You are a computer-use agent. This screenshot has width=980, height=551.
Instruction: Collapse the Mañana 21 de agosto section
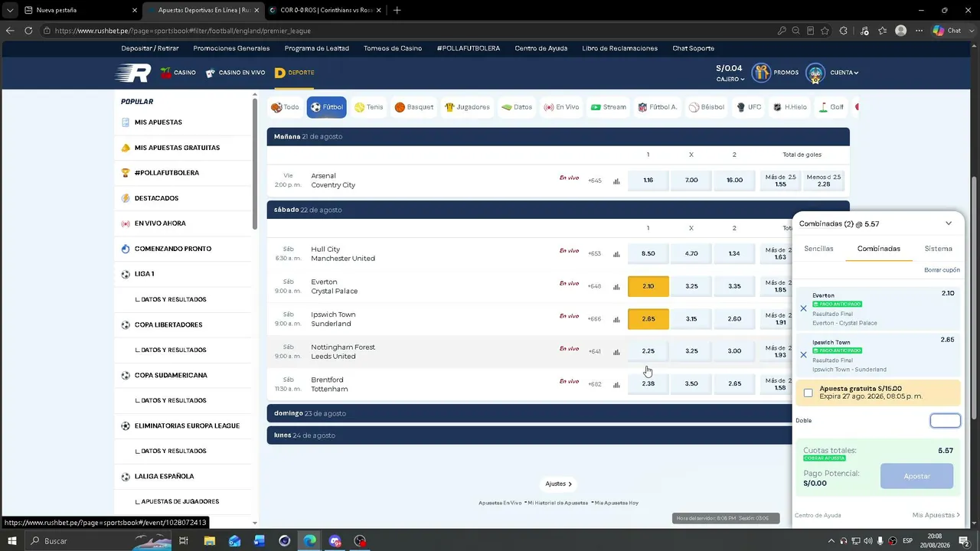pos(558,136)
